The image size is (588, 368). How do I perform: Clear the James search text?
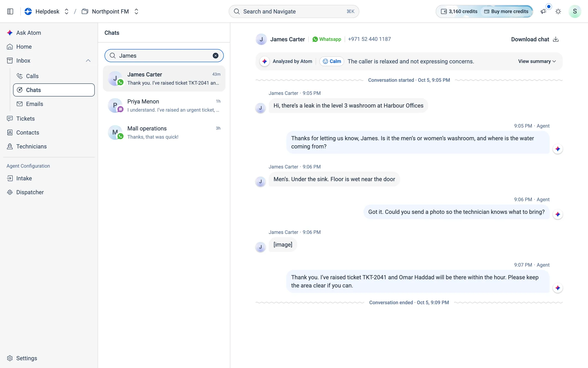(x=216, y=56)
